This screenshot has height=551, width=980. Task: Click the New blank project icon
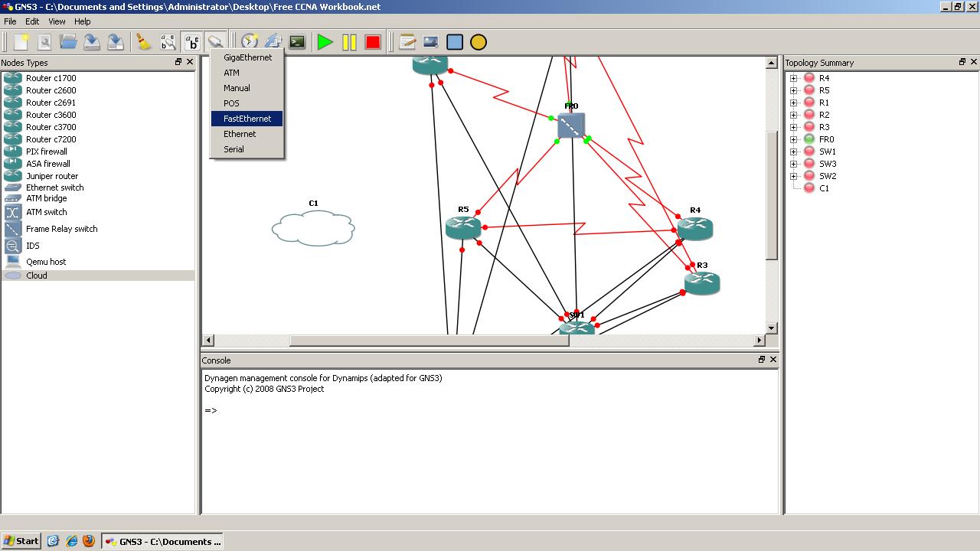[x=21, y=42]
